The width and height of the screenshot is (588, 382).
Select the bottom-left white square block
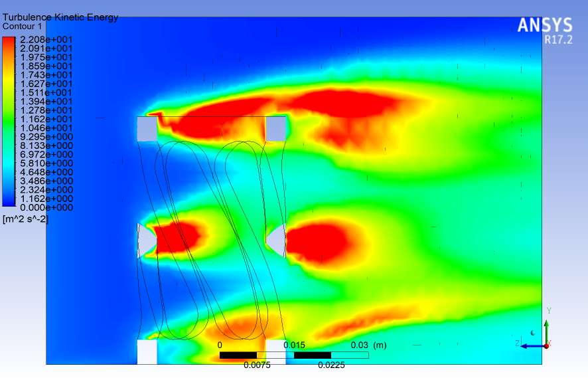[147, 351]
